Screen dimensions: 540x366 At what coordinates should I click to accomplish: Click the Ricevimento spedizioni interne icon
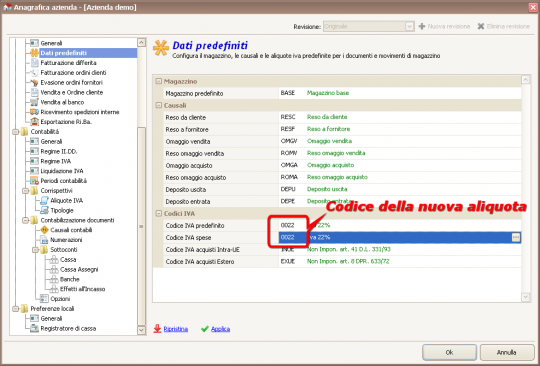pyautogui.click(x=34, y=112)
